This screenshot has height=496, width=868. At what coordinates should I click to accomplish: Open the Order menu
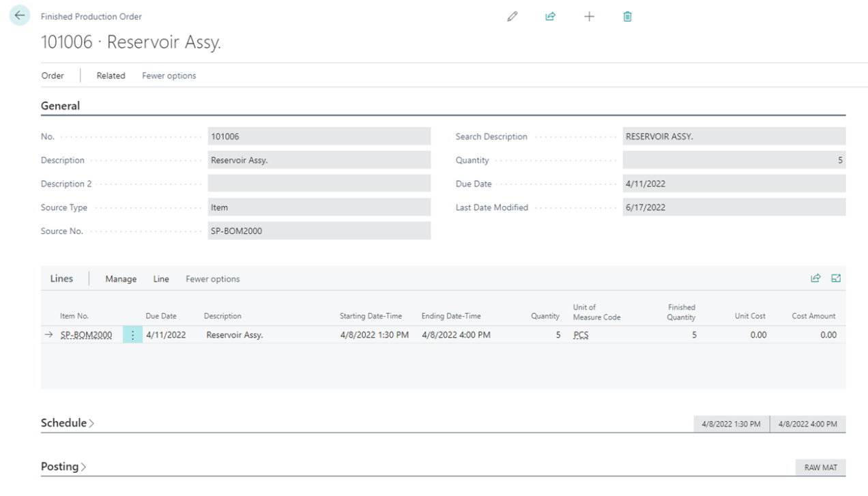[53, 76]
